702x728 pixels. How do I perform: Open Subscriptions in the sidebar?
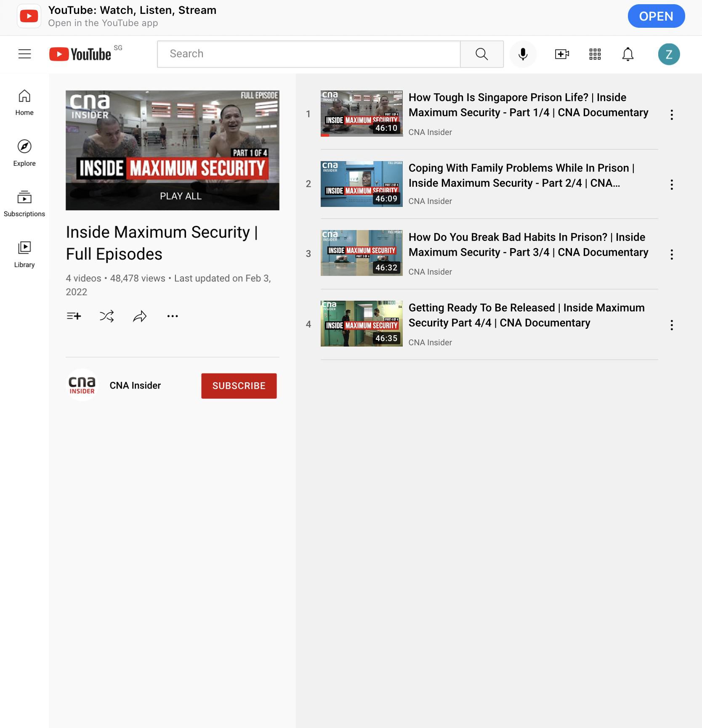(x=24, y=204)
